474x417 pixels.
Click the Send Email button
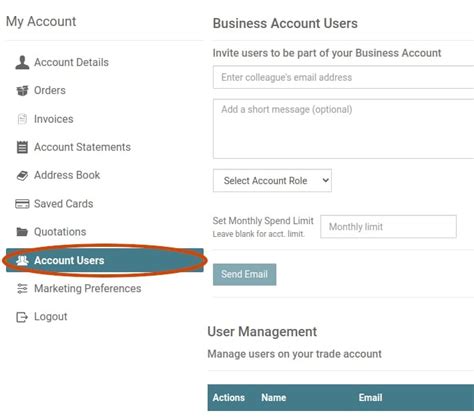point(245,274)
